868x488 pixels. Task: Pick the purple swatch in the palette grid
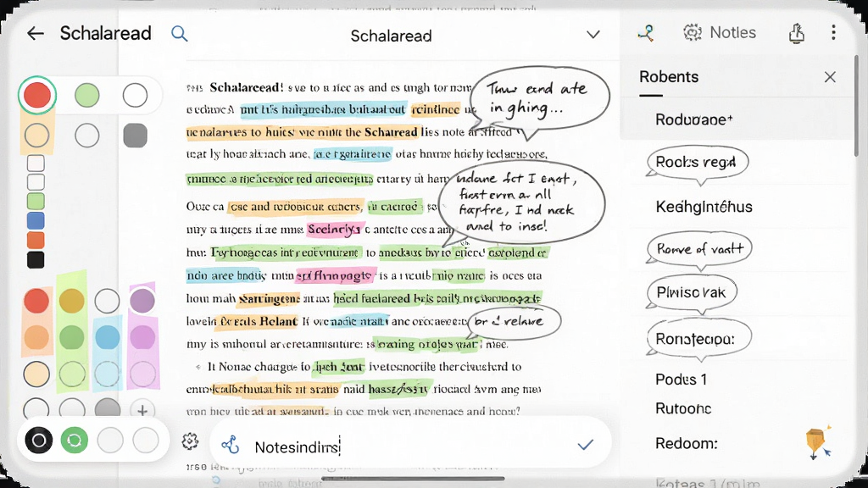coord(142,301)
